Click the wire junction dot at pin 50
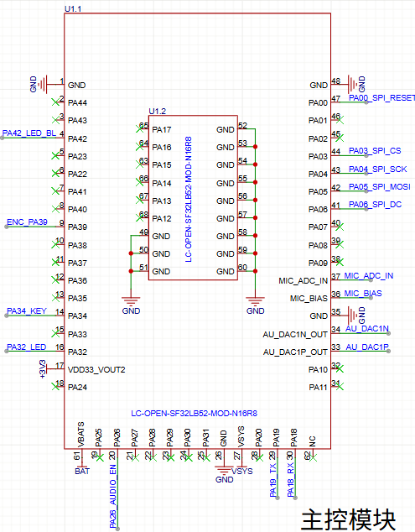 click(131, 253)
